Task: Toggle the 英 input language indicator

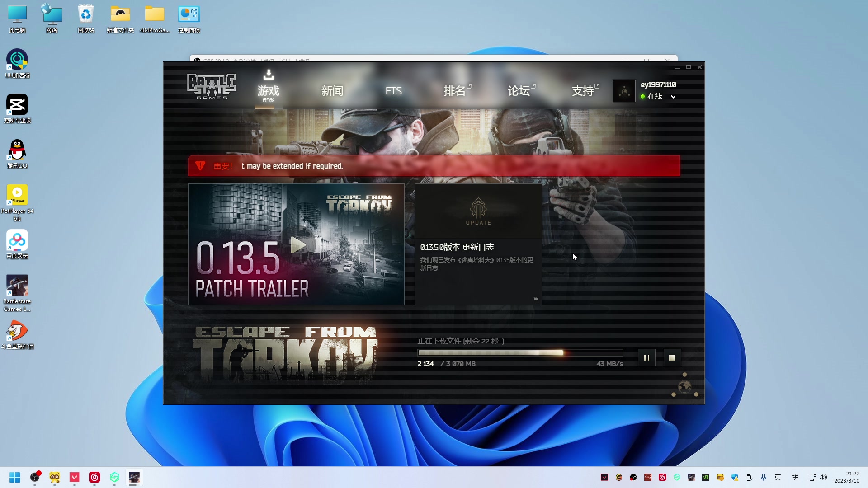Action: [778, 477]
